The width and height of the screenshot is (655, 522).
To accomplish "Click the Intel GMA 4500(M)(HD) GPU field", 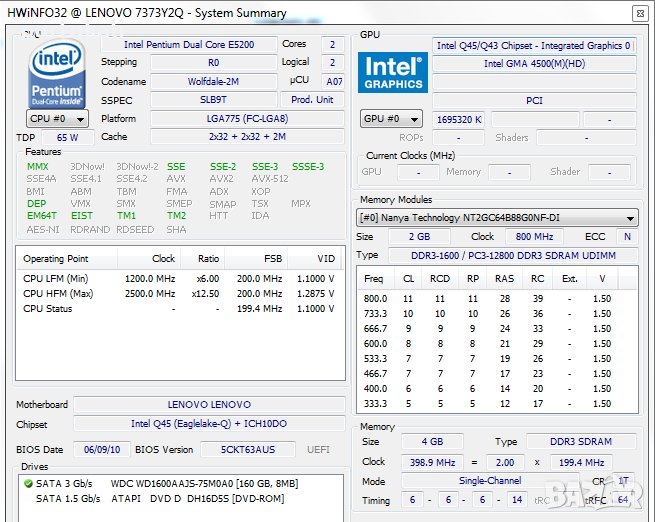I will 534,64.
